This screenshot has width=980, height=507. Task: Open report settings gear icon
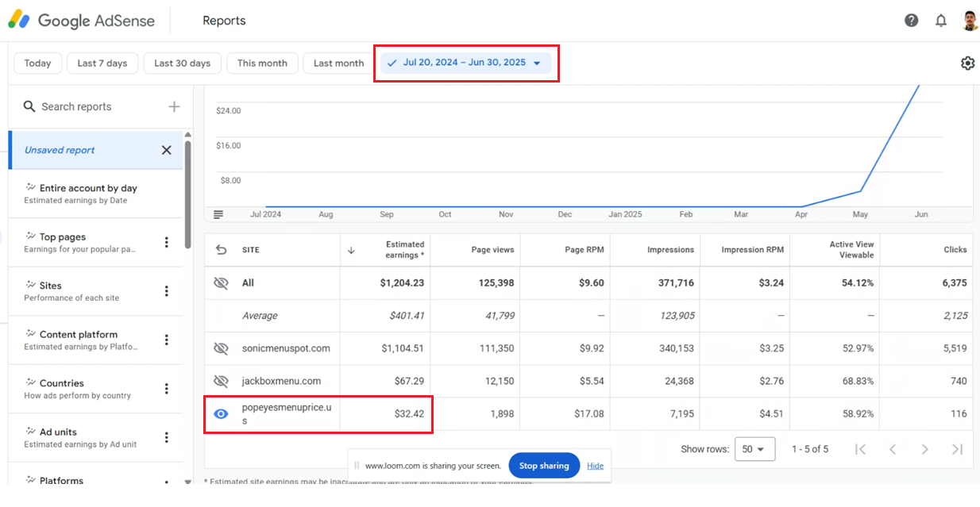pyautogui.click(x=967, y=63)
